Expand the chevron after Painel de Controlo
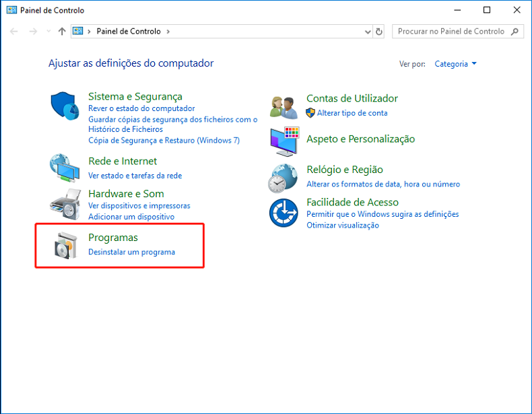The height and width of the screenshot is (414, 532). coord(168,32)
